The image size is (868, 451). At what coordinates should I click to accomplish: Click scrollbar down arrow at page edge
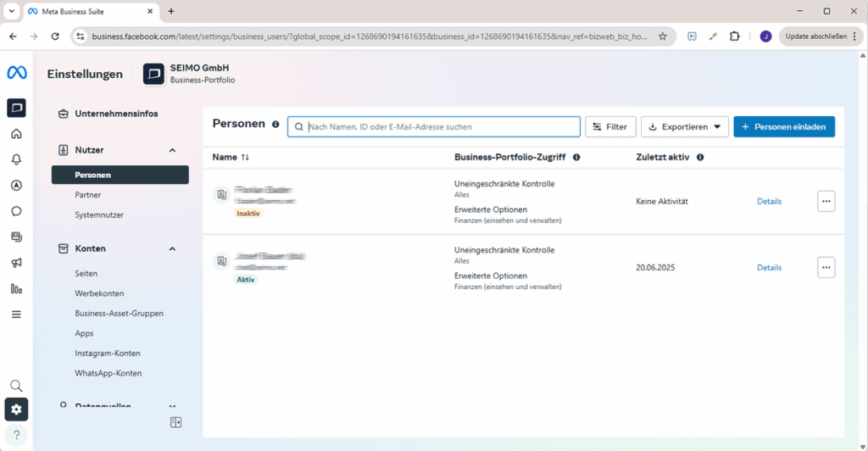[862, 447]
